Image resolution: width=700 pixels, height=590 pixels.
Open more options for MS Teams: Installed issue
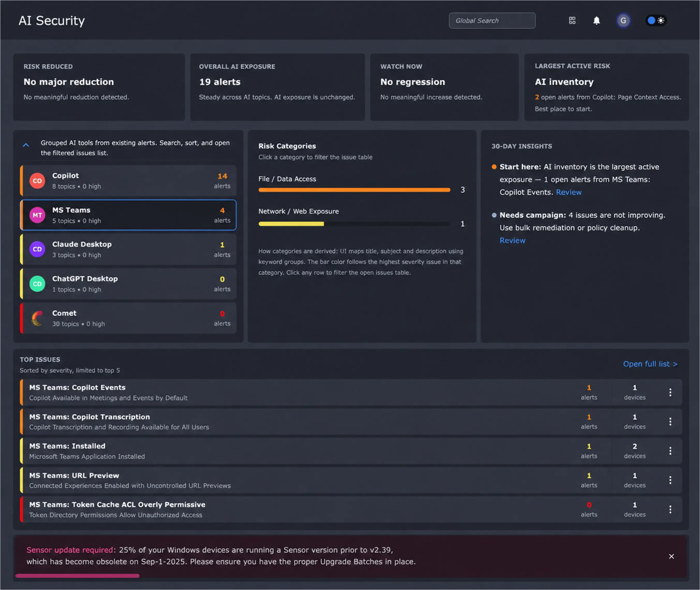(670, 451)
